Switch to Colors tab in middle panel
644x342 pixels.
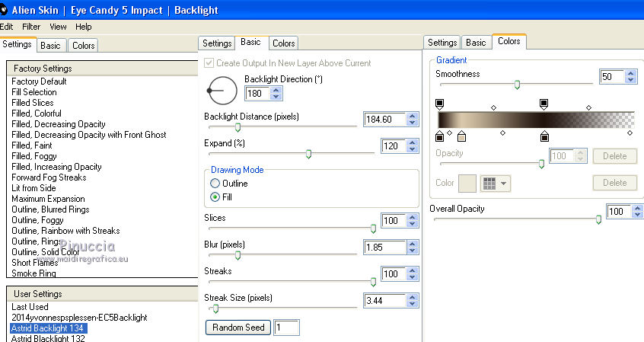(283, 43)
